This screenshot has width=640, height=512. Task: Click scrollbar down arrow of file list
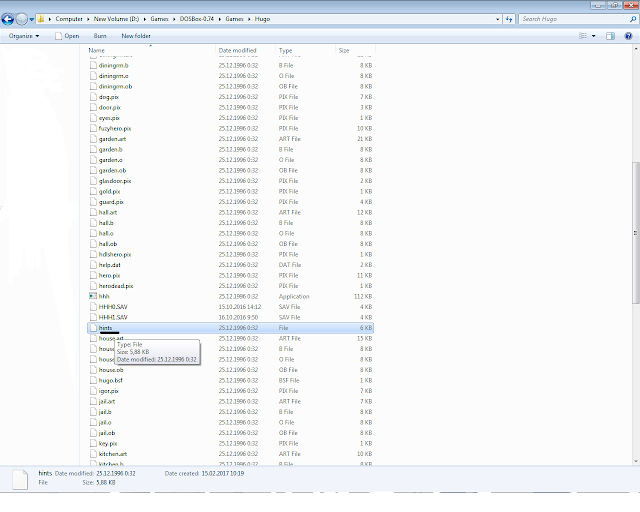tap(636, 461)
